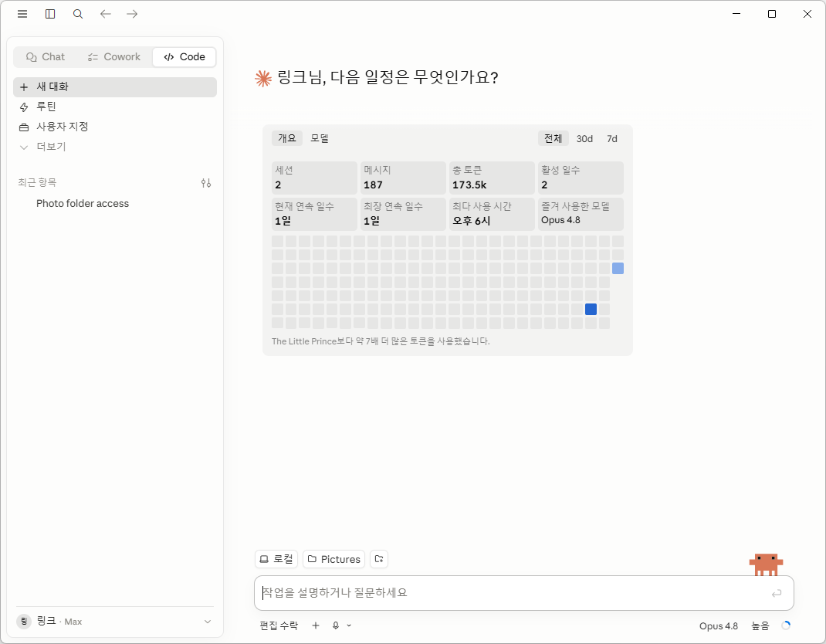
Task: Open the Photo folder access conversation
Action: point(115,203)
